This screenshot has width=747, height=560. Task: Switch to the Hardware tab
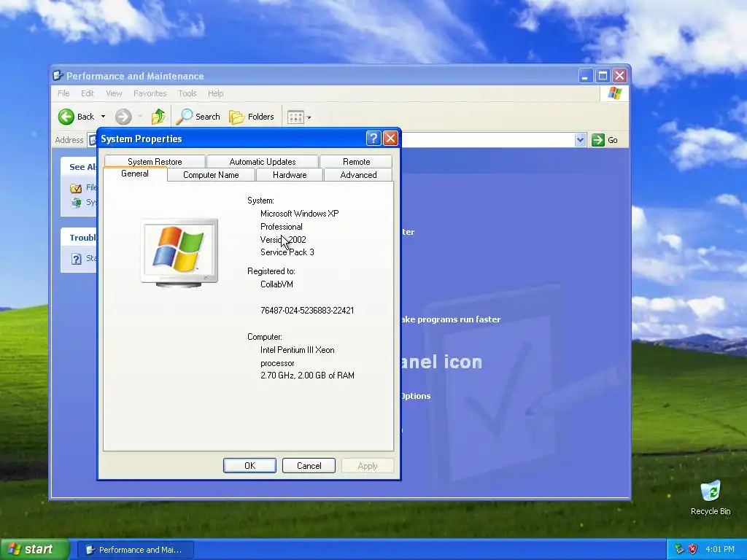290,175
